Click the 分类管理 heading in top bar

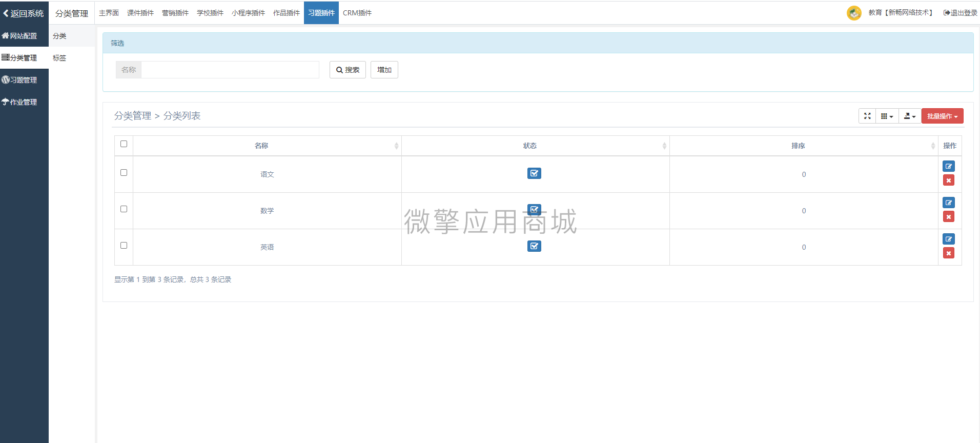click(72, 13)
